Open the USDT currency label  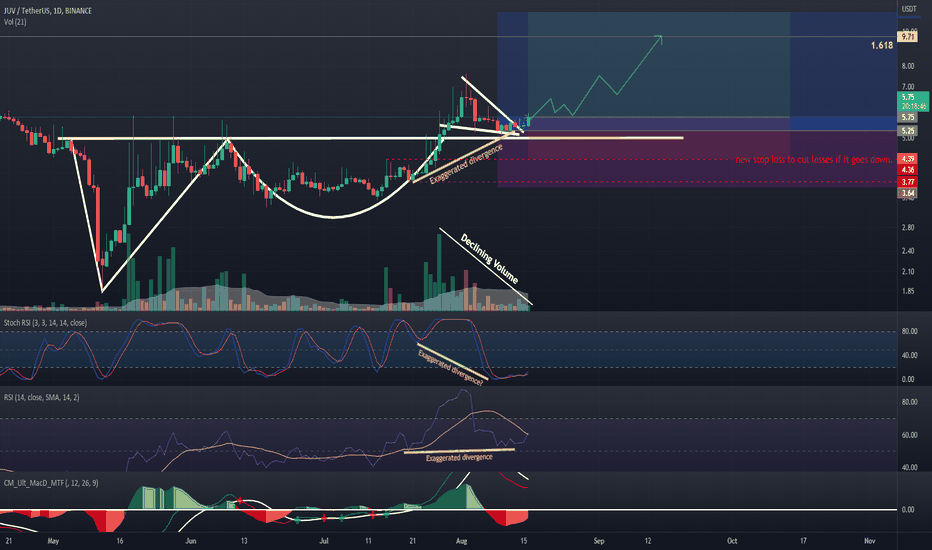click(x=909, y=9)
